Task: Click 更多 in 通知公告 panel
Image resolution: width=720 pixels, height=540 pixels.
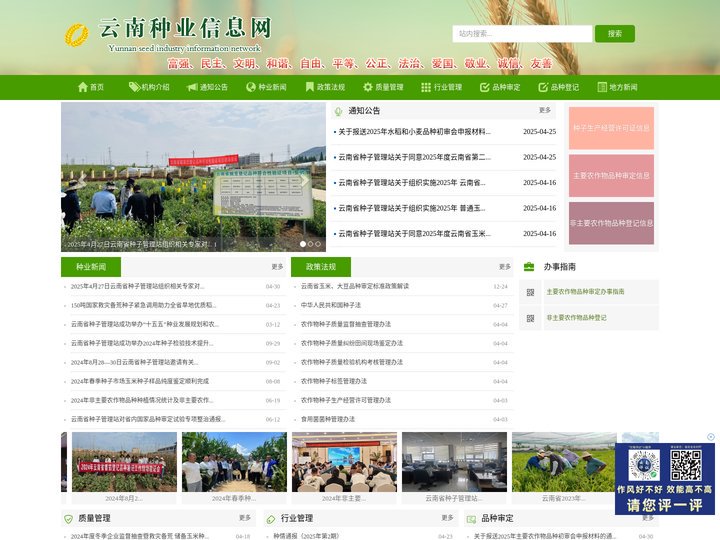Action: [545, 110]
